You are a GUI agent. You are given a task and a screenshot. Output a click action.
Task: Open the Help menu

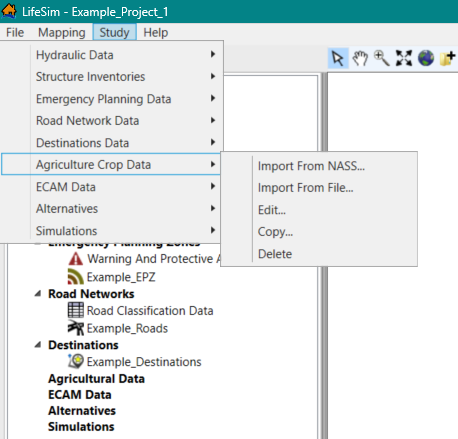[156, 32]
